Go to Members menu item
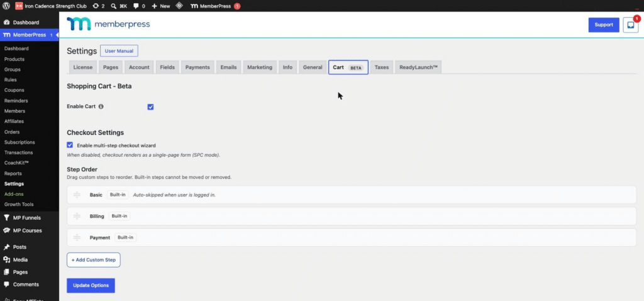This screenshot has height=301, width=644. coord(15,111)
